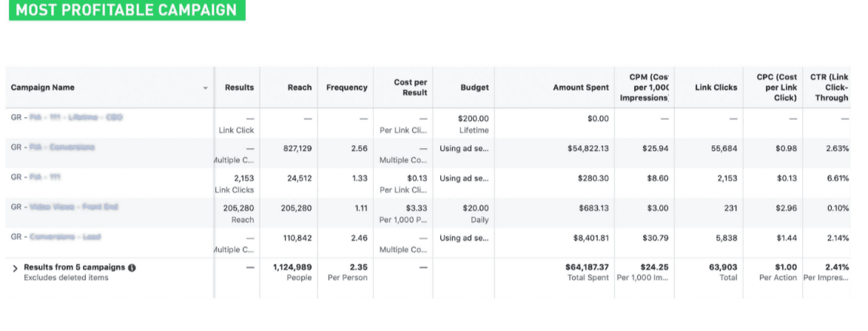Select the $30.79 CPM value
The width and height of the screenshot is (868, 331).
point(655,238)
